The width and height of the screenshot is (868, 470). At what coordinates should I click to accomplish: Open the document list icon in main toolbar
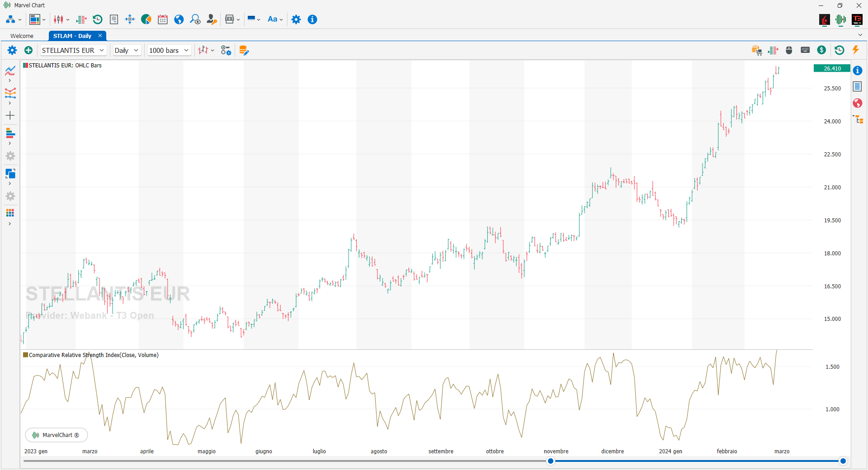pos(114,19)
